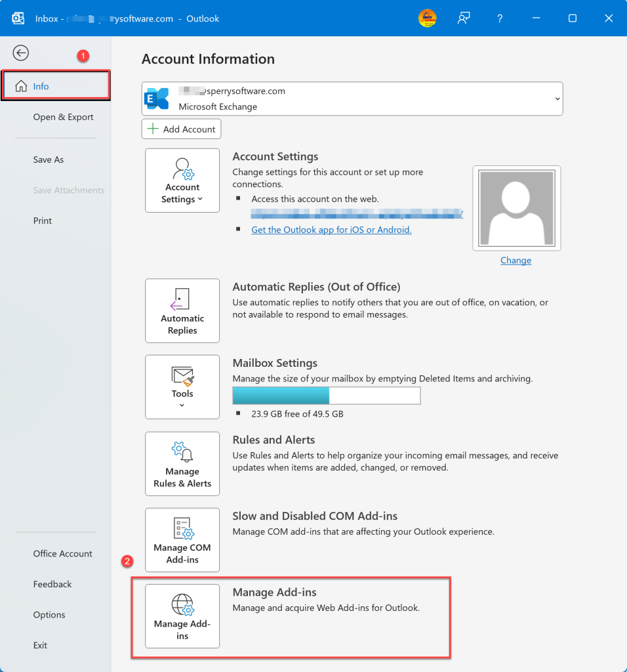
Task: Click the profile picture placeholder
Action: [x=516, y=207]
